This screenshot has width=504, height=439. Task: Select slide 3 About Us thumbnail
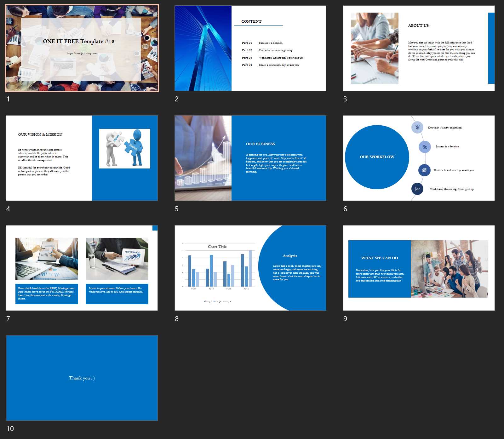coord(419,48)
